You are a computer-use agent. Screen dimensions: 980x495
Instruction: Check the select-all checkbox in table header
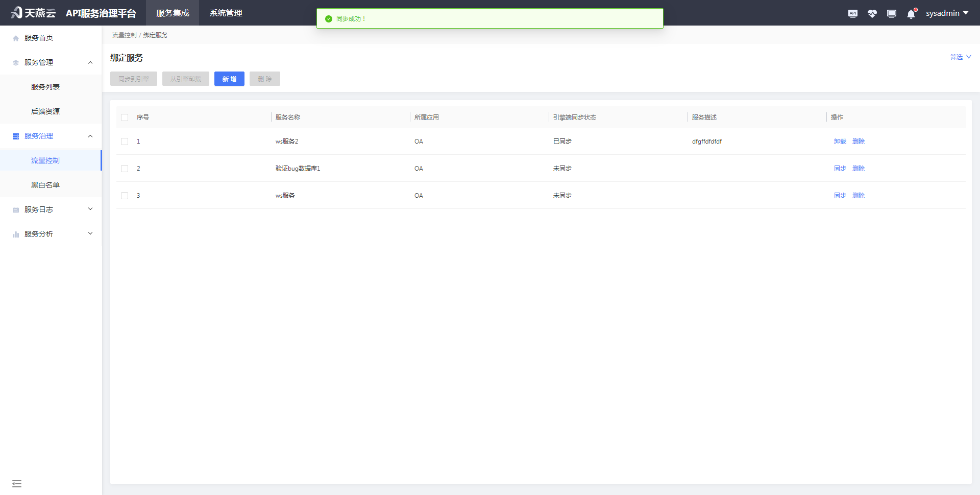[x=124, y=117]
